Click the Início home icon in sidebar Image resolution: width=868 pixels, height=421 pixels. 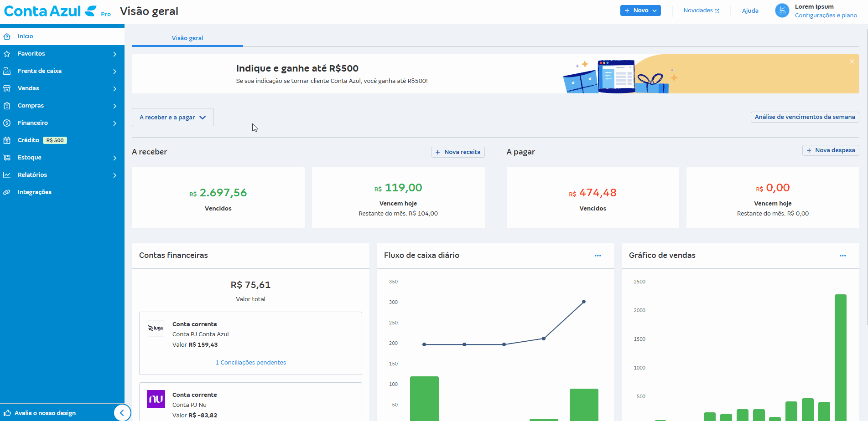point(7,36)
